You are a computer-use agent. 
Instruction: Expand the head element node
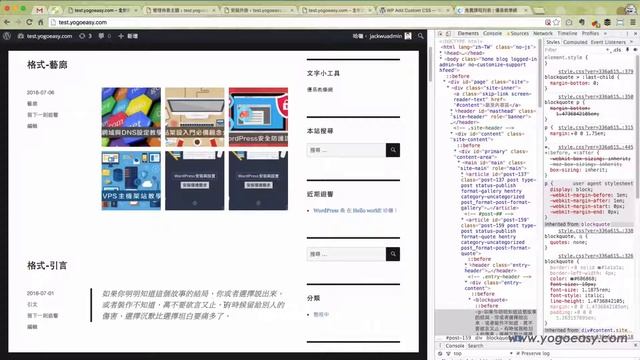coord(441,53)
